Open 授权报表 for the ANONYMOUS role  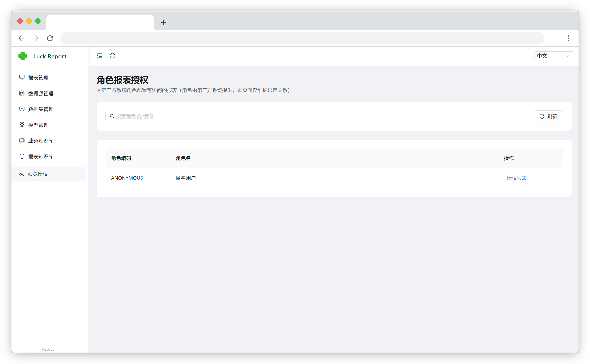(517, 178)
